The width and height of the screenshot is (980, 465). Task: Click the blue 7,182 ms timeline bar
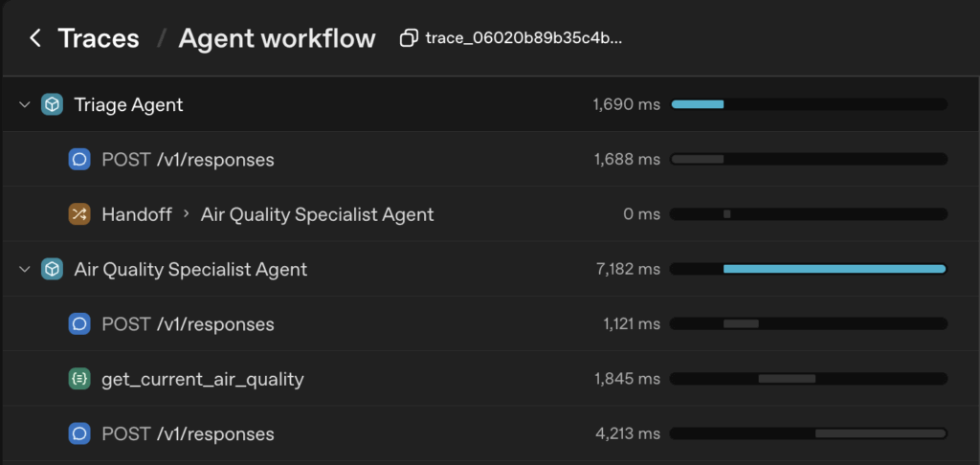pos(834,270)
